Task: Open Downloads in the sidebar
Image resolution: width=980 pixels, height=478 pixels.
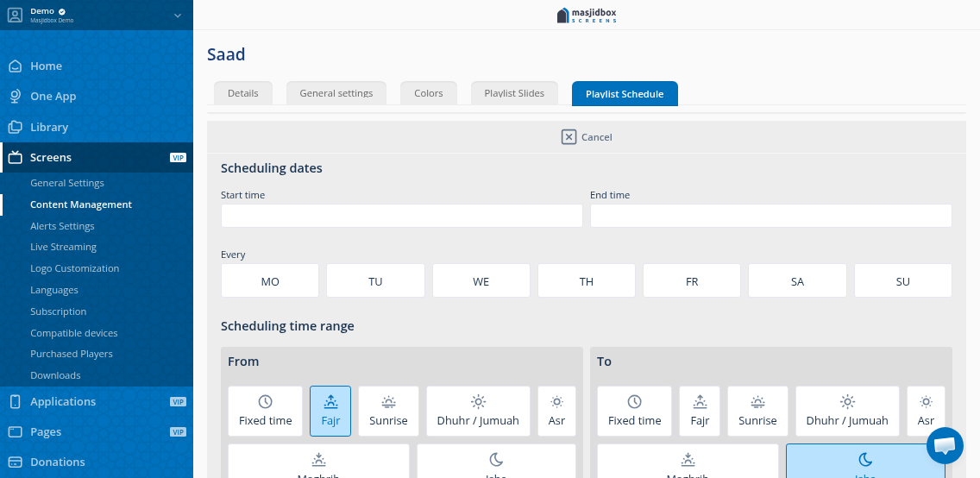Action: [x=55, y=375]
